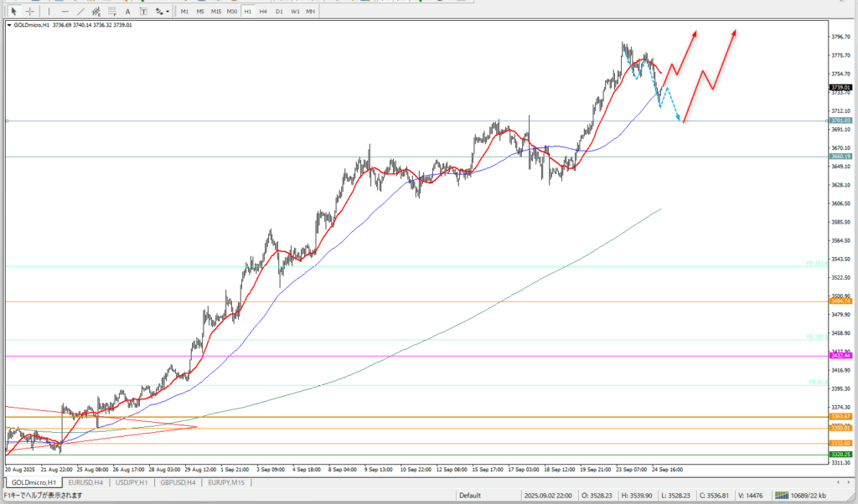
Task: Click the Default profile in status bar
Action: [469, 495]
